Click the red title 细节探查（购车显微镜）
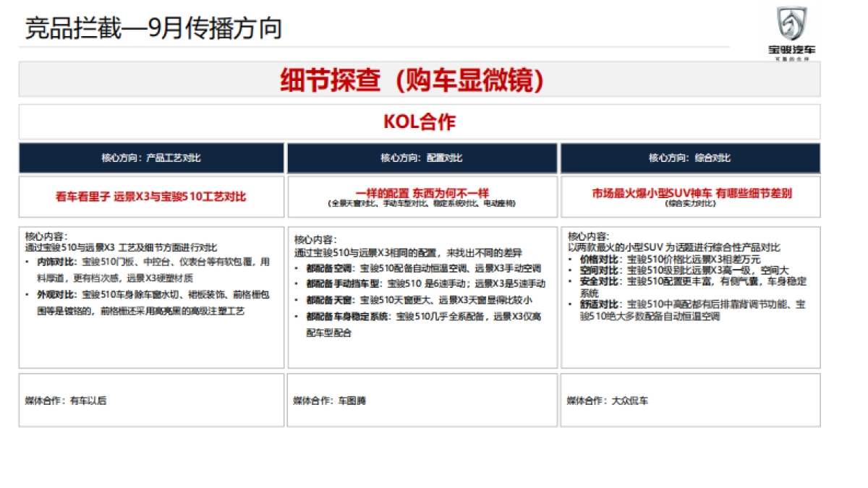868x488 pixels. pos(413,81)
